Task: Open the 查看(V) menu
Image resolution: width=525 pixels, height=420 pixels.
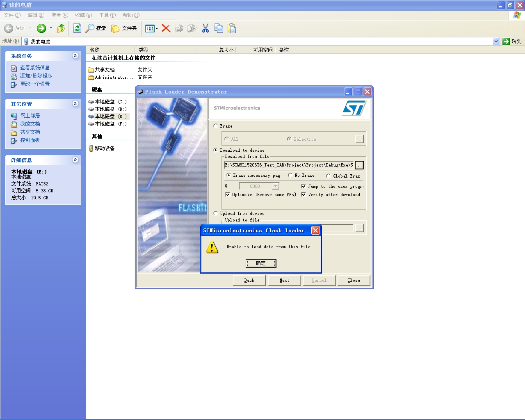Action: coord(60,15)
